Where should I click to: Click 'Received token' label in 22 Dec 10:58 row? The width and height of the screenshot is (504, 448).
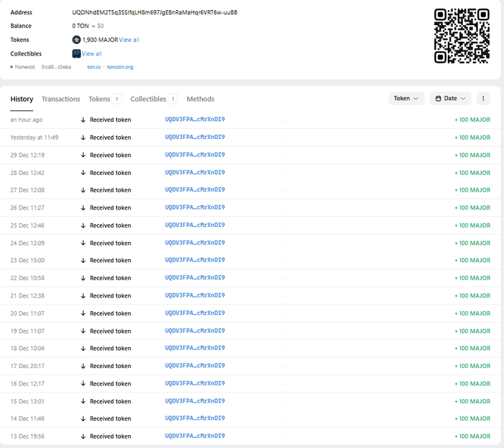coord(111,278)
